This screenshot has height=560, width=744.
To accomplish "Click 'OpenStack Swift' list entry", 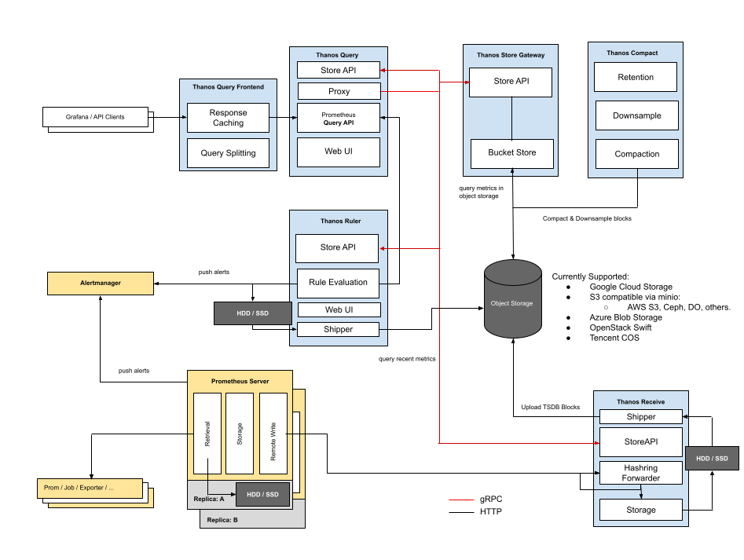I will (620, 328).
